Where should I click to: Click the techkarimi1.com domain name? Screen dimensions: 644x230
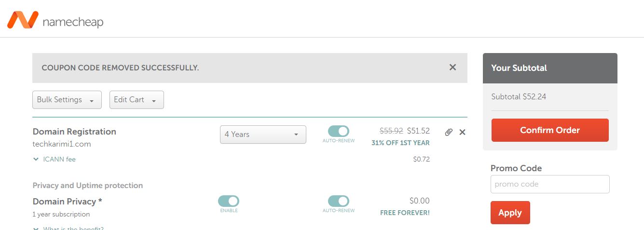click(x=62, y=144)
